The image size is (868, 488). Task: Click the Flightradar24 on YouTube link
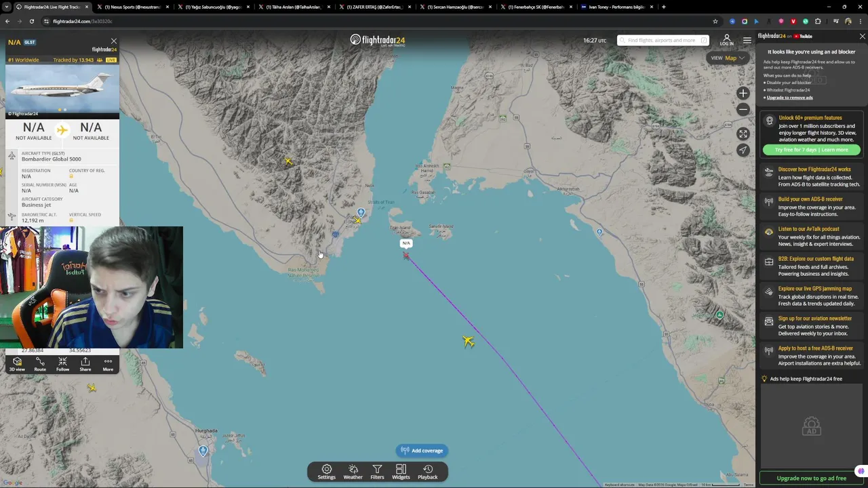(785, 37)
